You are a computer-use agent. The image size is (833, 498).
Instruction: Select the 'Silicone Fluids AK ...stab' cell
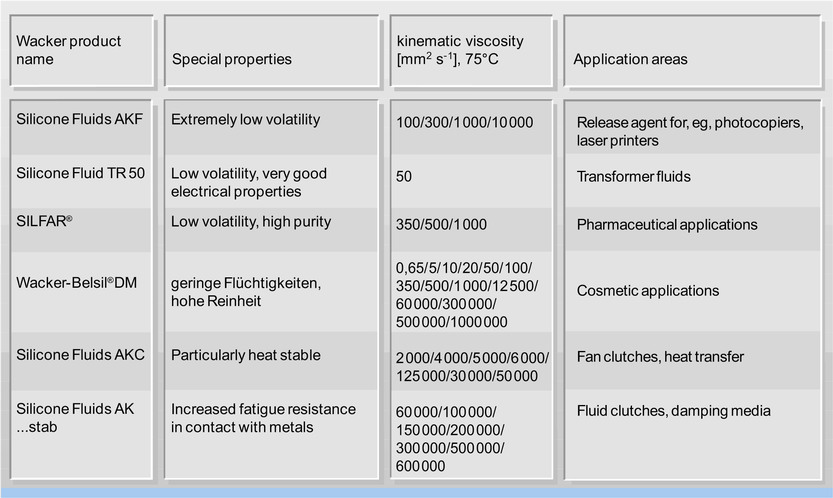(x=81, y=434)
